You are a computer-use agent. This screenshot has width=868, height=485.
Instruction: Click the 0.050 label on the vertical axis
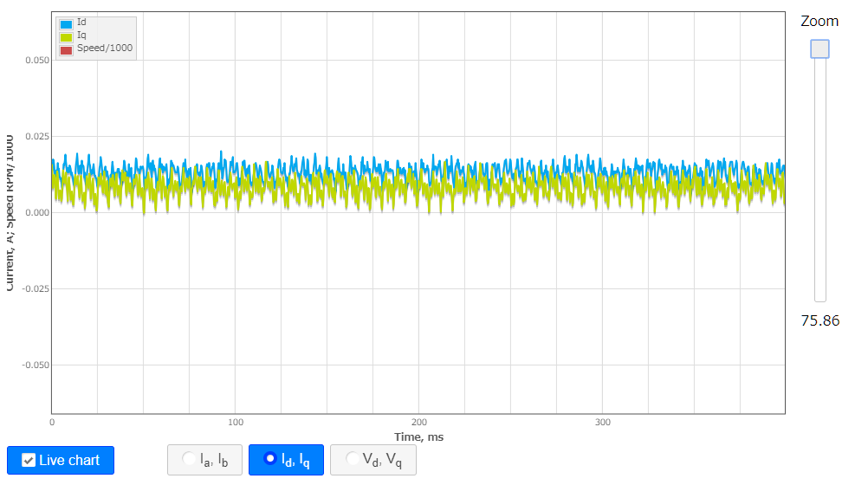coord(36,61)
